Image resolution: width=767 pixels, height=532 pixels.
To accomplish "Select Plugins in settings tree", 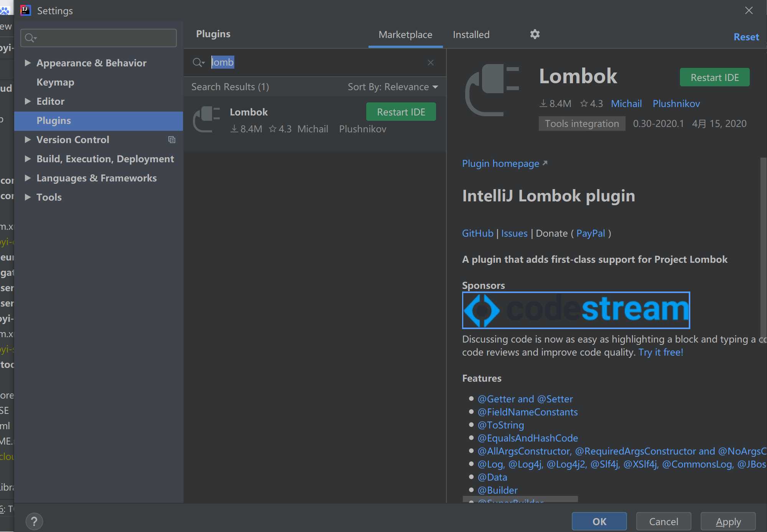I will (99, 120).
